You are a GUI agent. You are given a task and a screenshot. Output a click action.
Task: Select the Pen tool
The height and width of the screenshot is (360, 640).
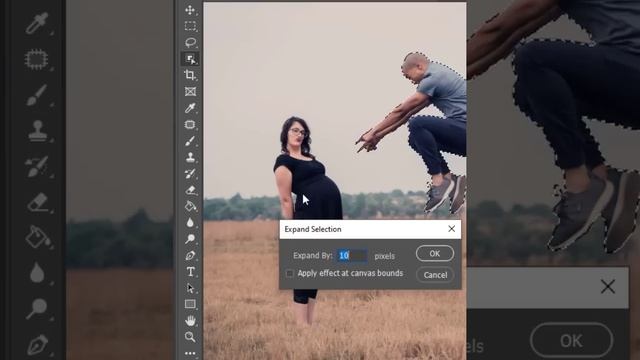tap(190, 256)
